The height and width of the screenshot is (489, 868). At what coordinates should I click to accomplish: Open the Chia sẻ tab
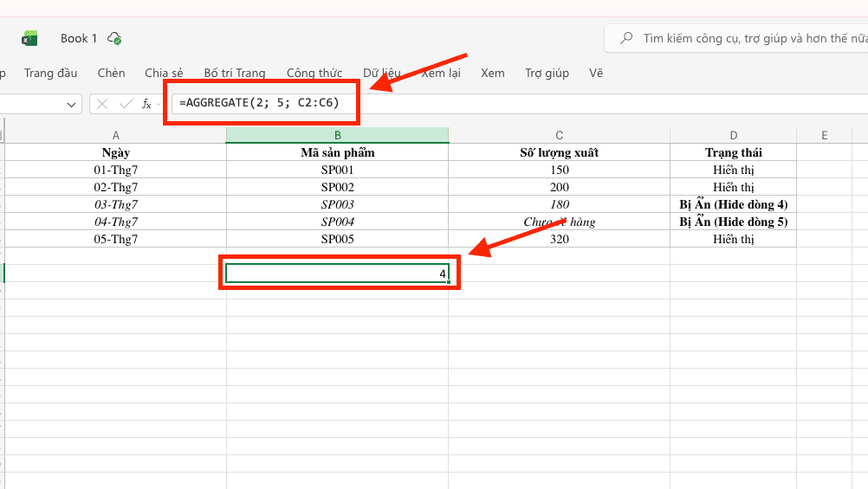pyautogui.click(x=164, y=73)
